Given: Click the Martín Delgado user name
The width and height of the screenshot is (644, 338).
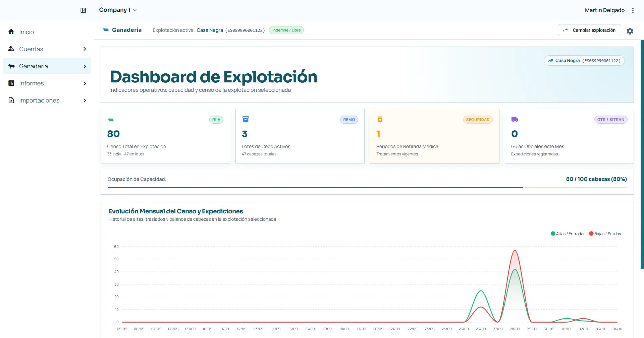Looking at the screenshot, I should point(604,10).
